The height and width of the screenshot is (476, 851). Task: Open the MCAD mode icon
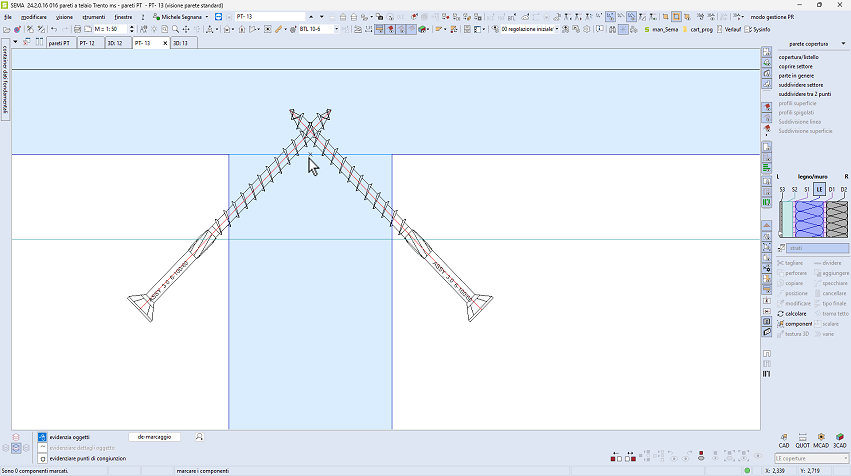[821, 438]
